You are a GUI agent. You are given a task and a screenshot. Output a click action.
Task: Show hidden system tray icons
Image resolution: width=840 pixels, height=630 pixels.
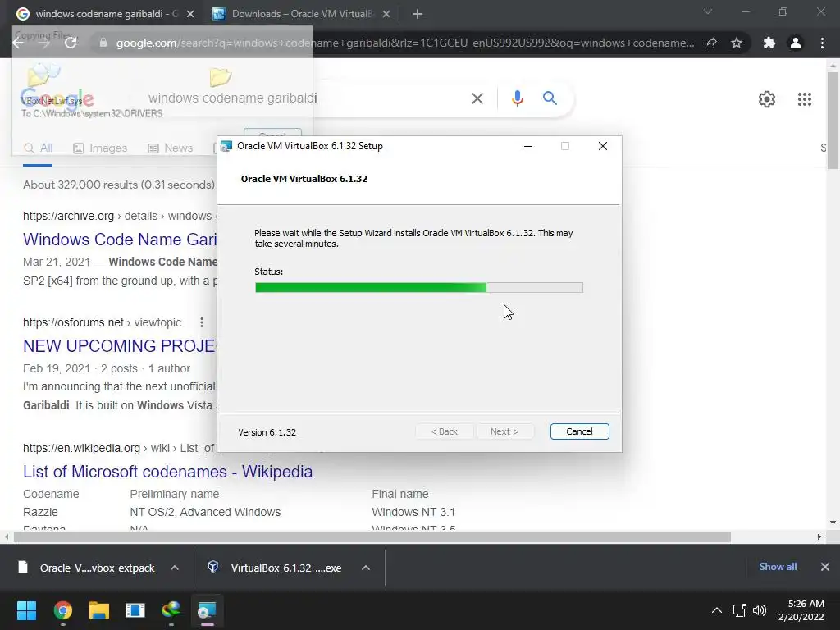[717, 610]
